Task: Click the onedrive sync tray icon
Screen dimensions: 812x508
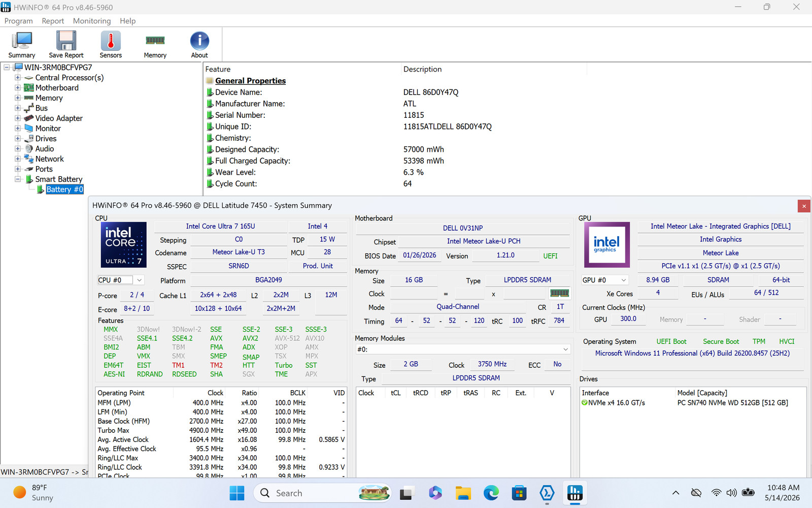Action: (x=696, y=493)
